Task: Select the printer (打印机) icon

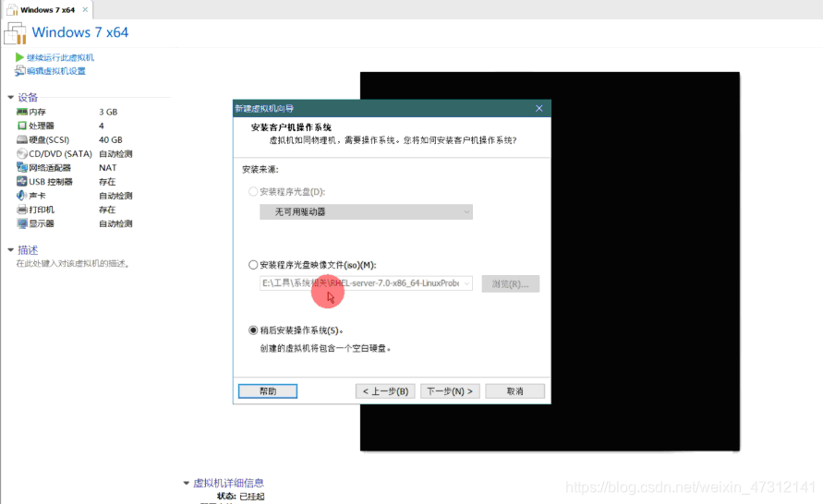Action: pyautogui.click(x=21, y=210)
